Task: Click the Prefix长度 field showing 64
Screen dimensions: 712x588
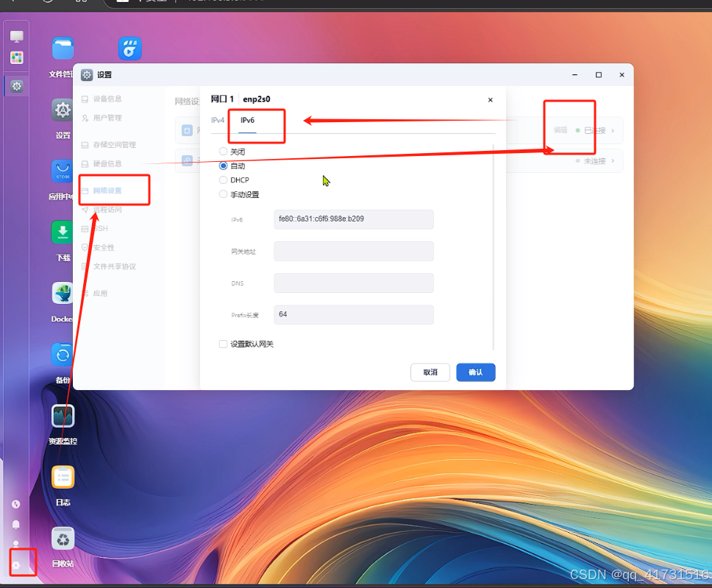Action: click(x=354, y=315)
